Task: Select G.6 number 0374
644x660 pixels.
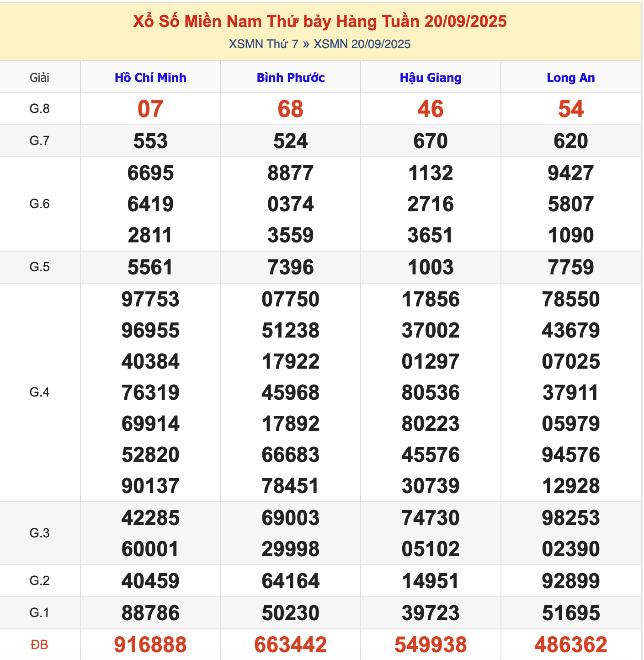Action: pos(291,204)
